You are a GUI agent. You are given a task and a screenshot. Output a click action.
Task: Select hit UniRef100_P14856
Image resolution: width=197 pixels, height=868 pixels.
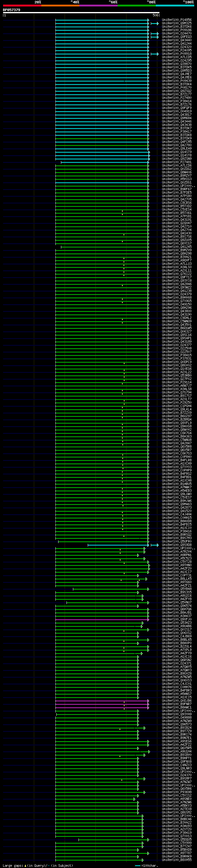(176, 20)
